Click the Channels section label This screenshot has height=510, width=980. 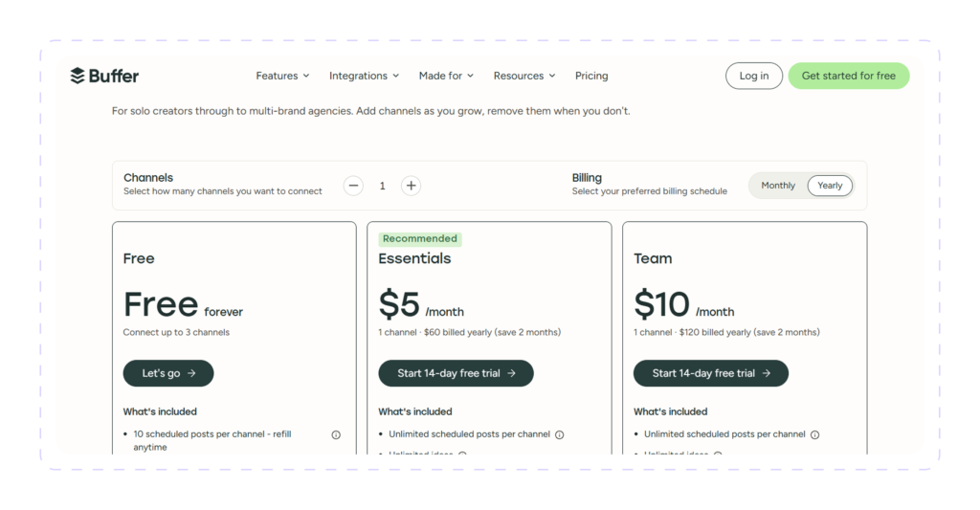[x=148, y=178]
